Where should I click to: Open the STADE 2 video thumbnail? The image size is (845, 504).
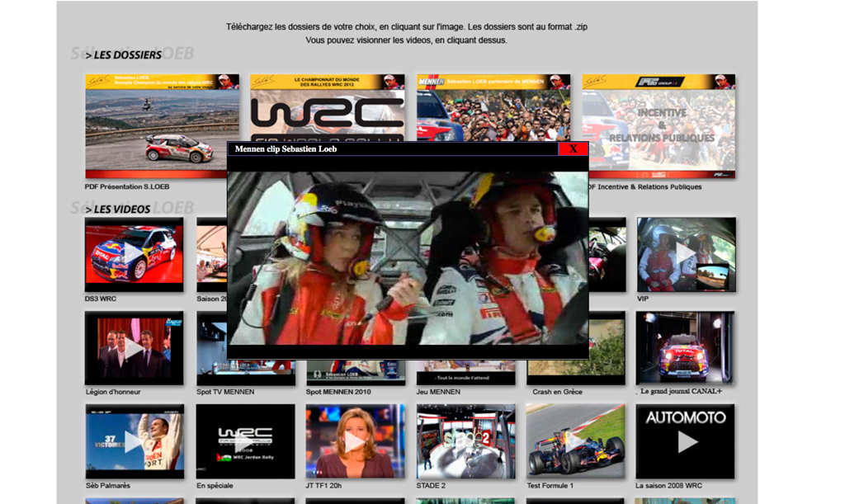pos(465,441)
